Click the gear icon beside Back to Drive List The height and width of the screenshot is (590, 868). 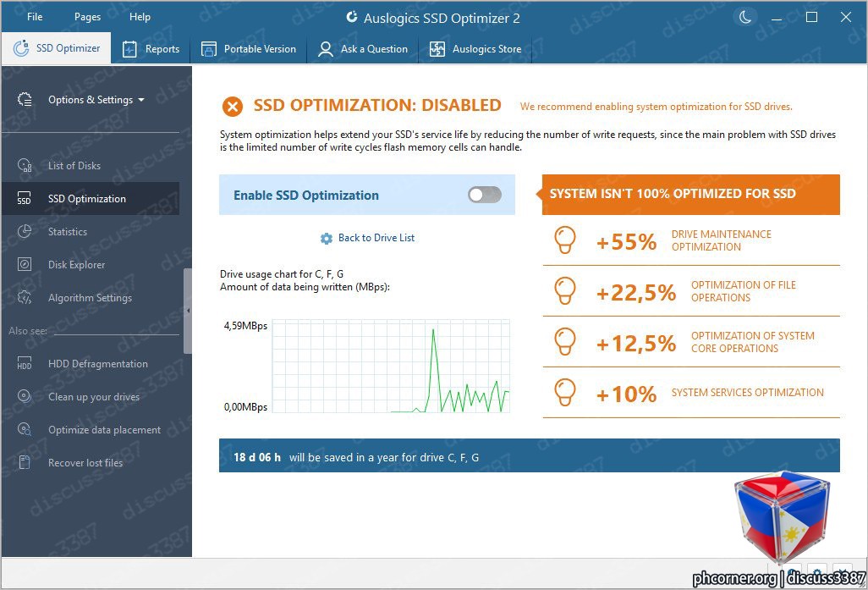(327, 238)
